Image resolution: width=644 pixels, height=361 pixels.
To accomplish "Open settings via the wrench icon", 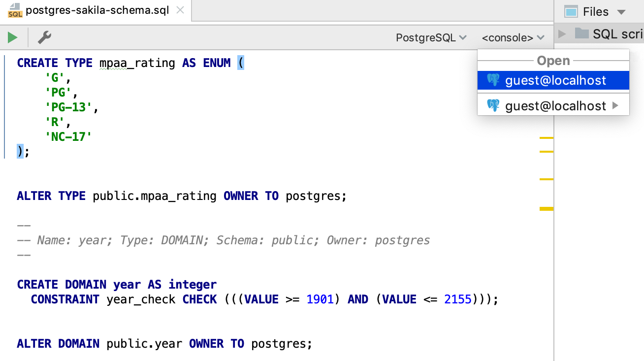I will tap(44, 37).
